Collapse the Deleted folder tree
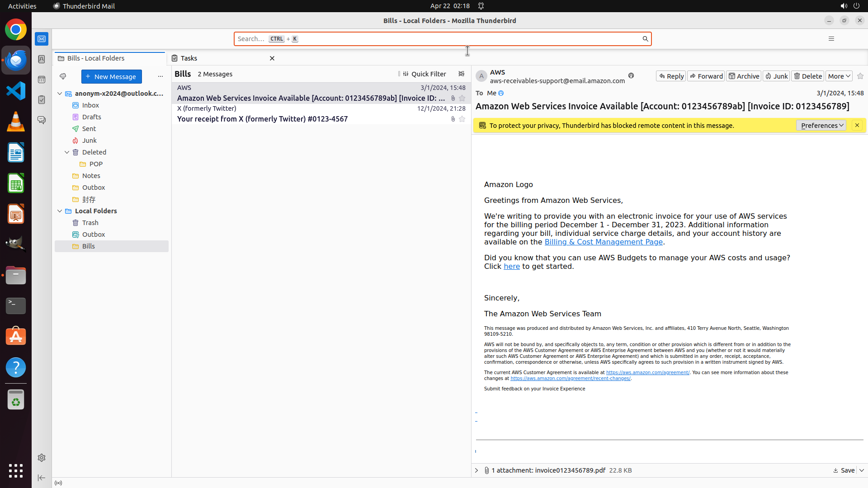Image resolution: width=868 pixels, height=488 pixels. 67,152
